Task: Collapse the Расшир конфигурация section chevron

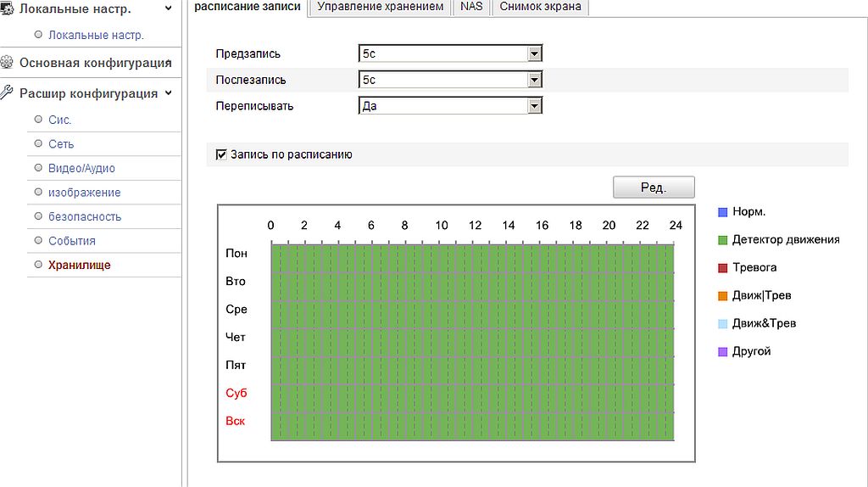Action: (x=169, y=93)
